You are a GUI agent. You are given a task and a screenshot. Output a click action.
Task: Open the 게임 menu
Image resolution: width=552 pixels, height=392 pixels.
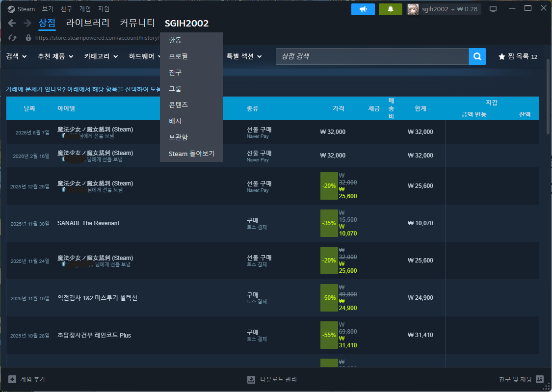(x=85, y=9)
